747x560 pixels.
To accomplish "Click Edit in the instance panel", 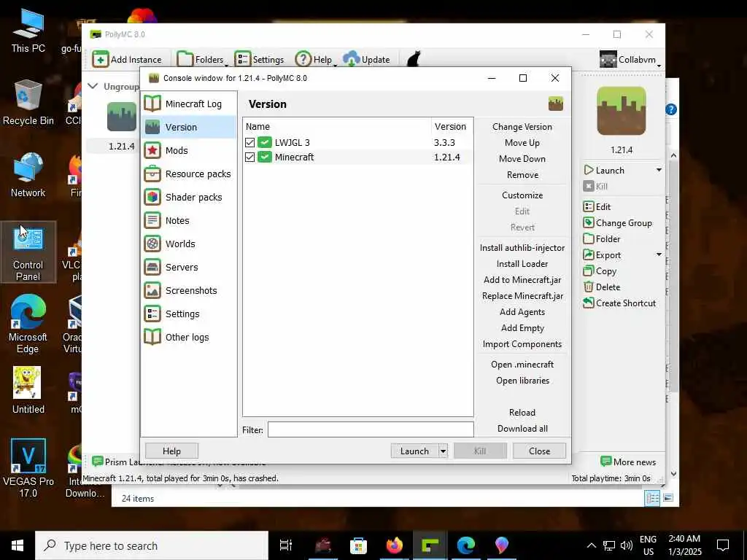I will (x=597, y=206).
